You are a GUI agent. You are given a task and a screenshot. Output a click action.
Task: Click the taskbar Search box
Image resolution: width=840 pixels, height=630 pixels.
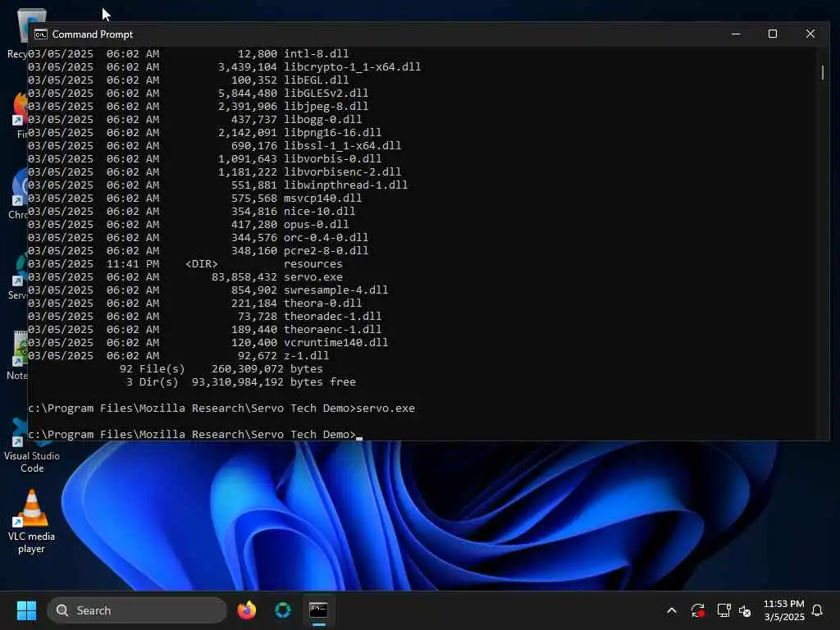pyautogui.click(x=137, y=610)
